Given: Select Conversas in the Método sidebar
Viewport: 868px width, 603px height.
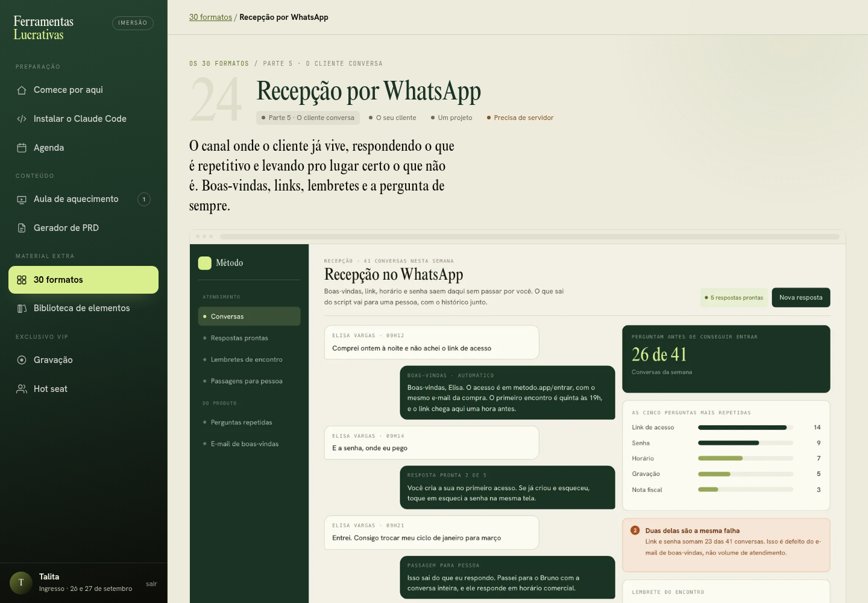Looking at the screenshot, I should pyautogui.click(x=249, y=316).
